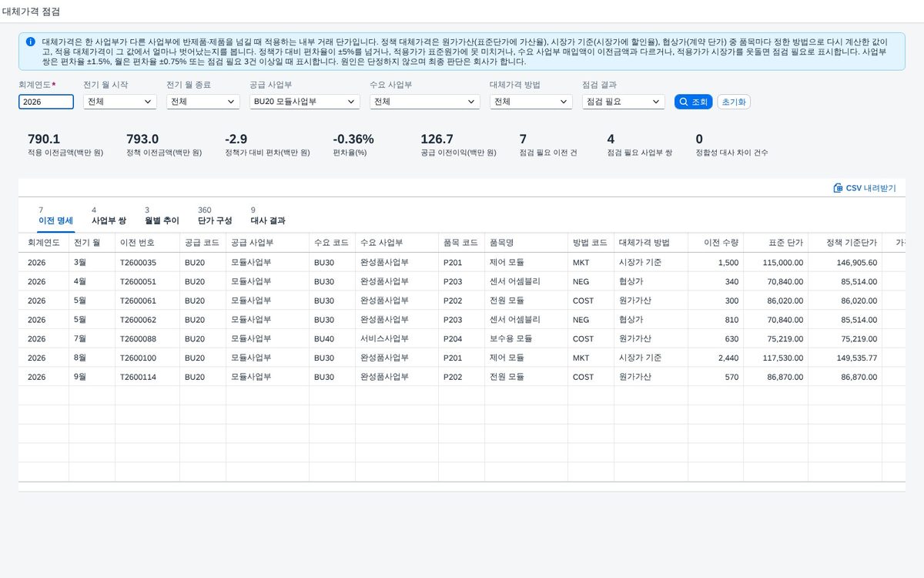Open the 전기 월 시작 dropdown
The height and width of the screenshot is (578, 924).
(x=119, y=102)
